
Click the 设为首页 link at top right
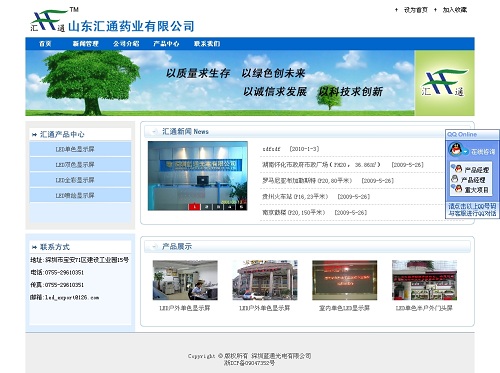coord(416,10)
